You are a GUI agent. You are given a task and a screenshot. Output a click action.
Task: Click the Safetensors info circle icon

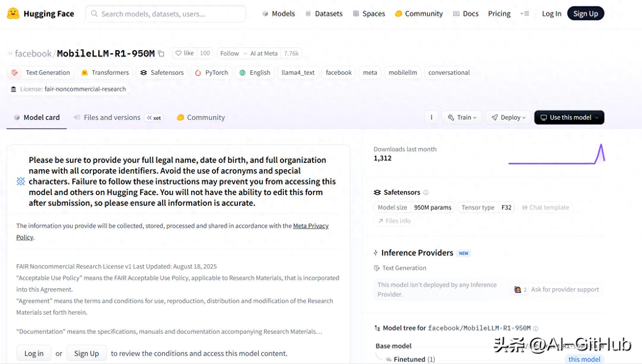[x=426, y=192]
